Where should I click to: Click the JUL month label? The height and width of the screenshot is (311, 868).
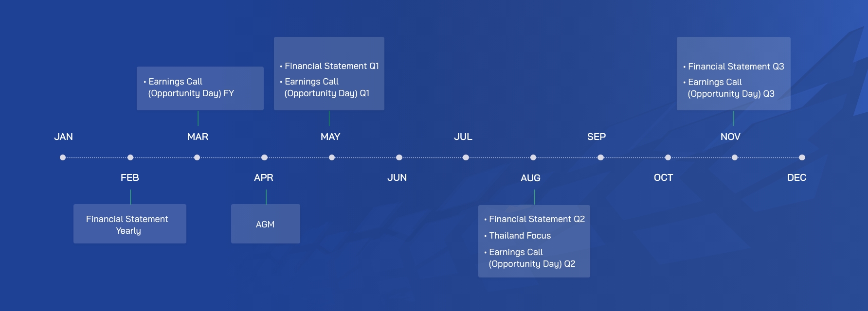[x=463, y=137]
